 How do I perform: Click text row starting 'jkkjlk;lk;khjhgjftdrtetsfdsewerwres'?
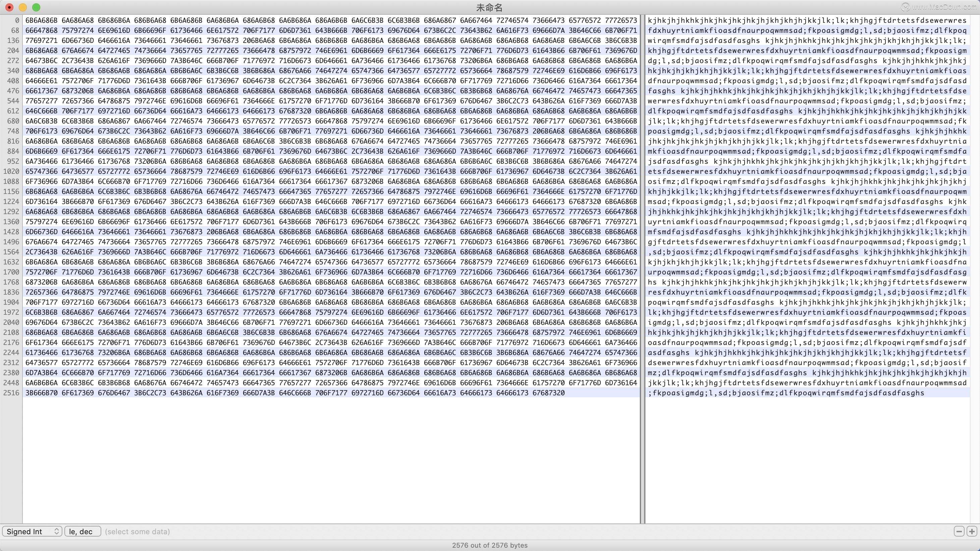(x=807, y=383)
